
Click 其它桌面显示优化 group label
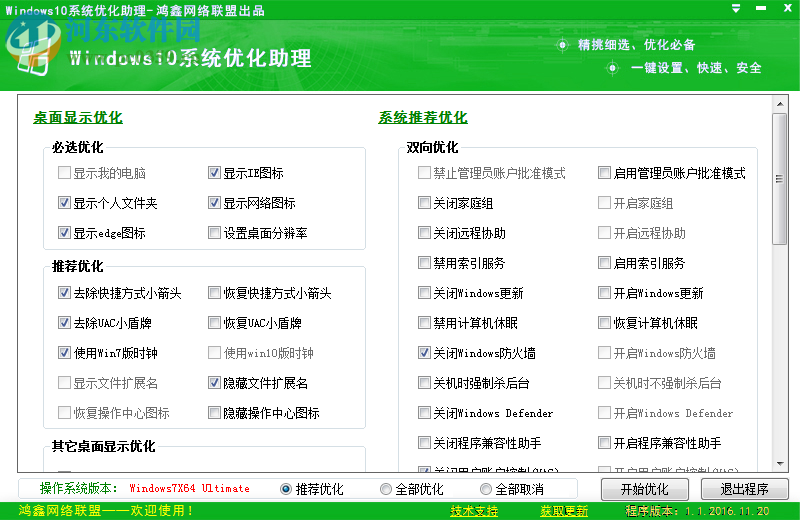(x=104, y=447)
